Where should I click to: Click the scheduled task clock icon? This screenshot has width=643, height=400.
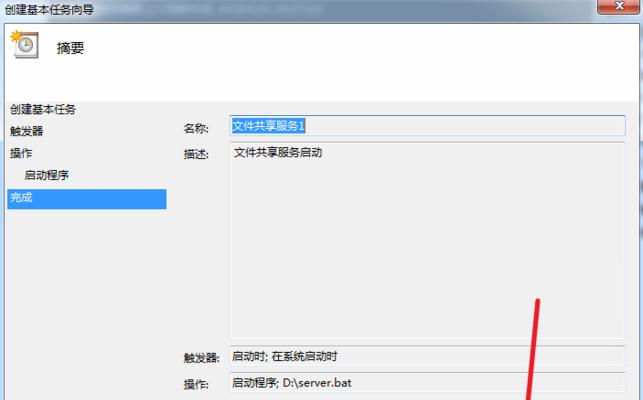[x=25, y=44]
